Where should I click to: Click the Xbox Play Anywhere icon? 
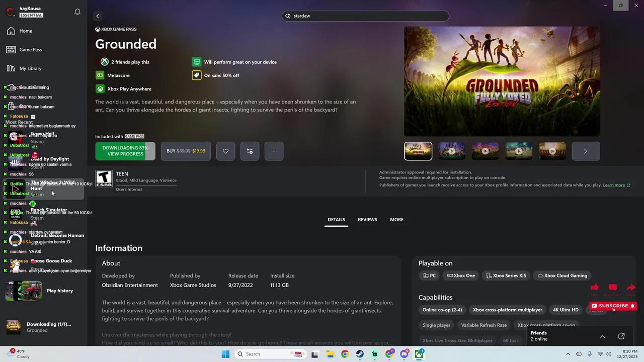[100, 89]
